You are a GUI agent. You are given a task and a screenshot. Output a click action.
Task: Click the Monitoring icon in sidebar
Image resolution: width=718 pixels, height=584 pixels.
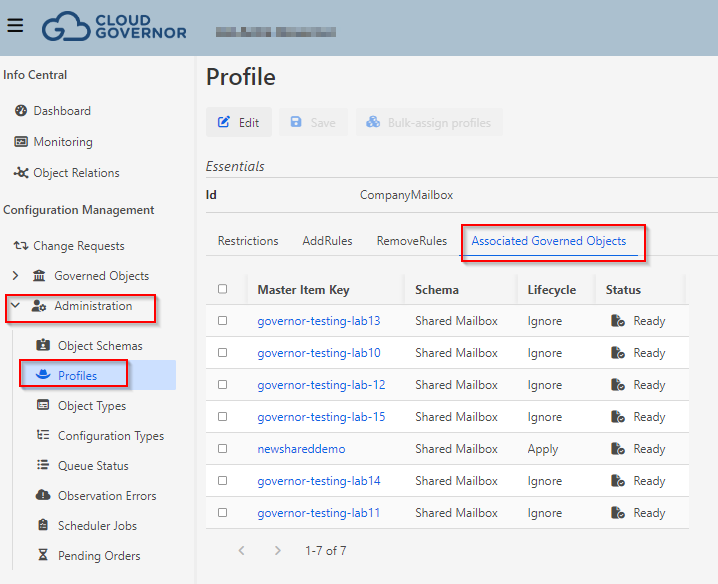(21, 142)
